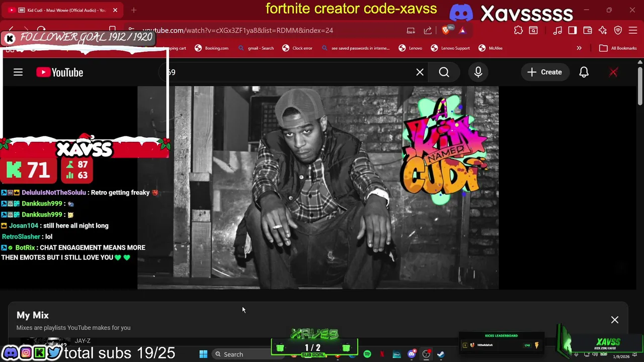
Task: Click the My Mix heading
Action: pos(33,315)
